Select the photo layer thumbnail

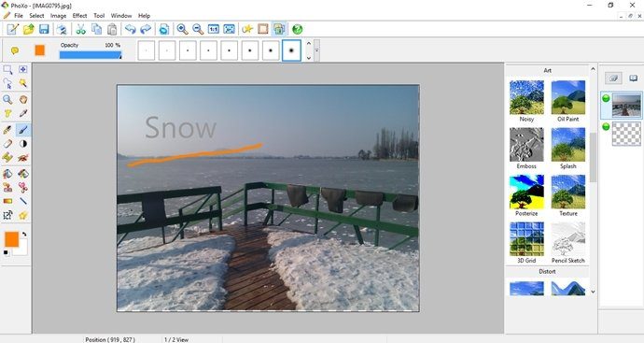point(626,105)
